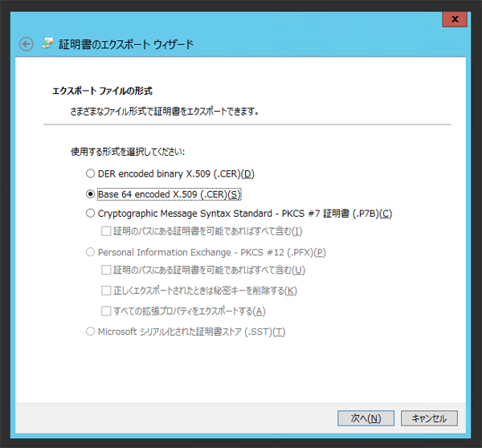Screen dimensions: 482x448
Task: Click text さまざまなファイル形式で証明書をエクスポートできます。
Action: click(x=165, y=112)
